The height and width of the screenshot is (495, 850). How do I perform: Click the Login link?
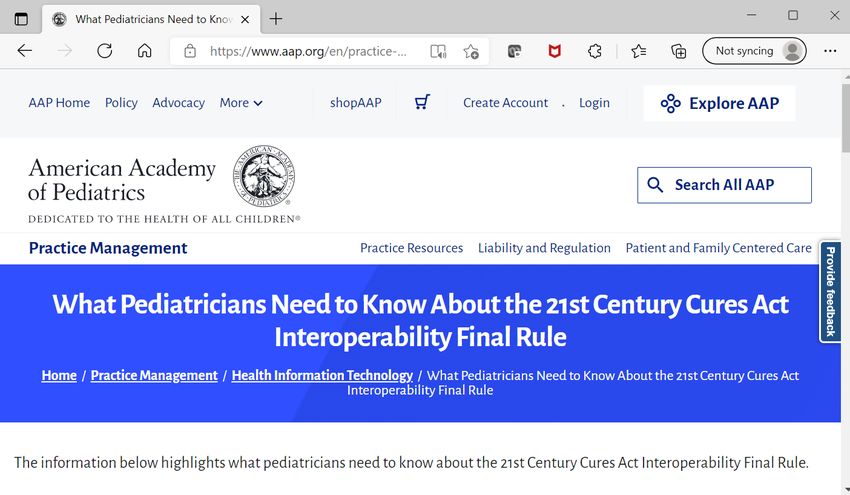[x=594, y=102]
